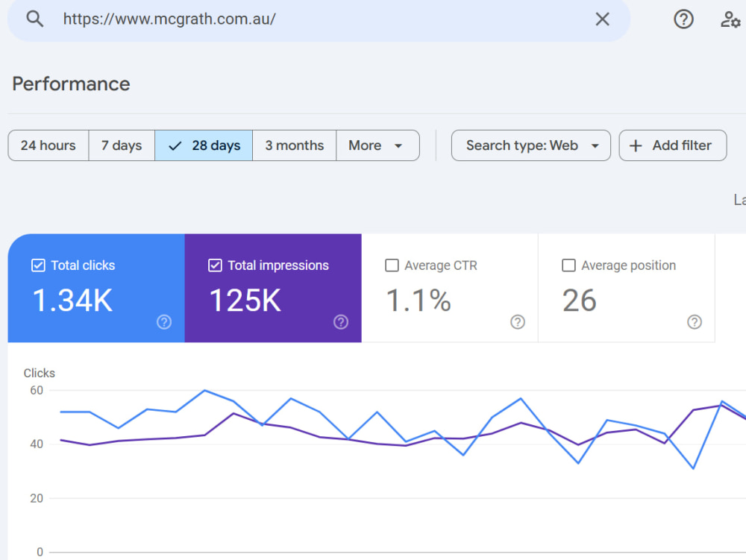
Task: Uncheck the Total impressions checkbox
Action: coord(215,265)
